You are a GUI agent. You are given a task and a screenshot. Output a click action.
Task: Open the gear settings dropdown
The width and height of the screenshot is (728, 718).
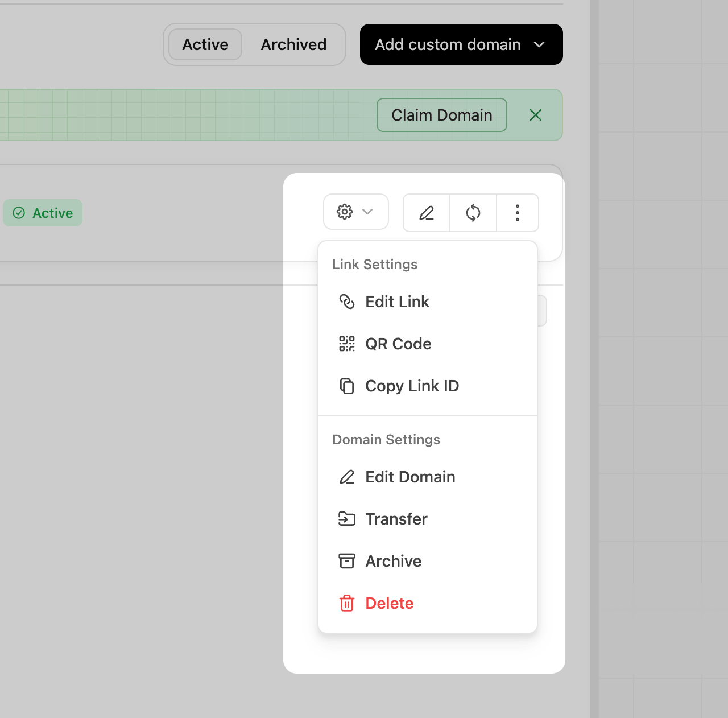[356, 212]
